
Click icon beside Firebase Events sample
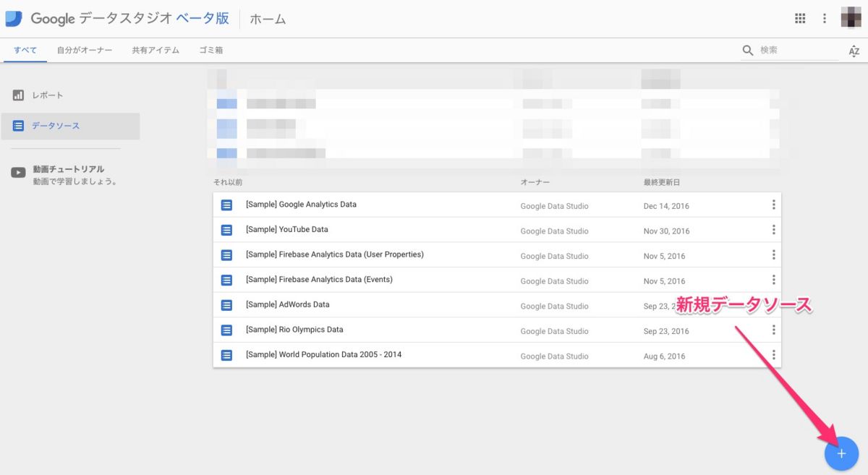coord(226,280)
